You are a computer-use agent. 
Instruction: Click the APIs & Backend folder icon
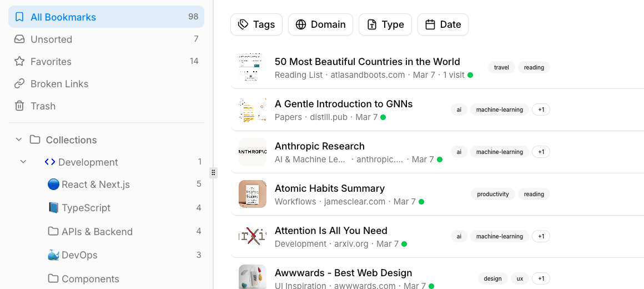pos(53,231)
